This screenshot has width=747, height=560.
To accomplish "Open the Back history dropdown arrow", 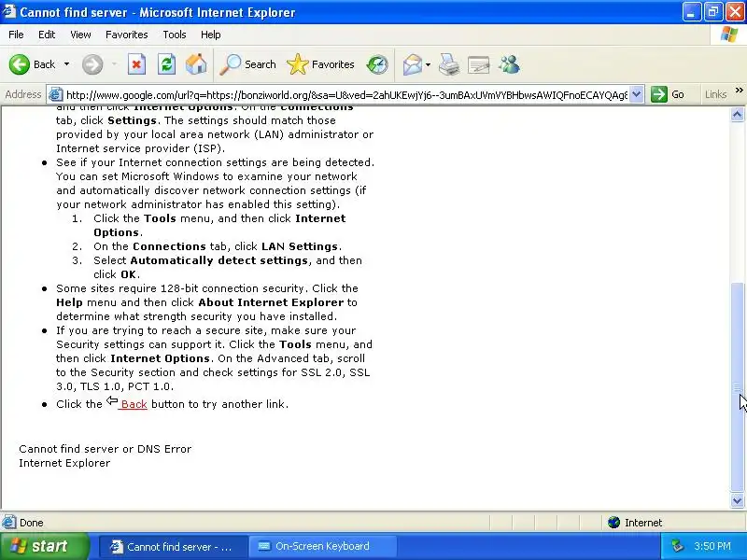I will (x=66, y=64).
